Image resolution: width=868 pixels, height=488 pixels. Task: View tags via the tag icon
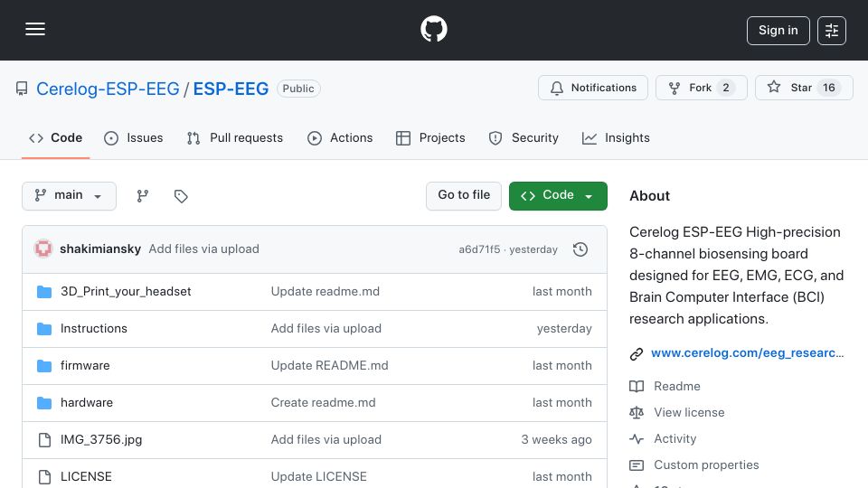(181, 196)
